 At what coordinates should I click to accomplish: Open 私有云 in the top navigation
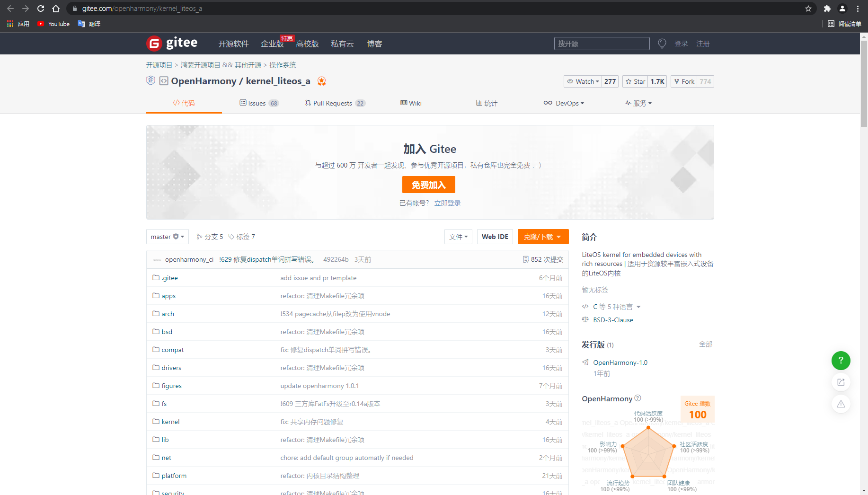coord(343,44)
